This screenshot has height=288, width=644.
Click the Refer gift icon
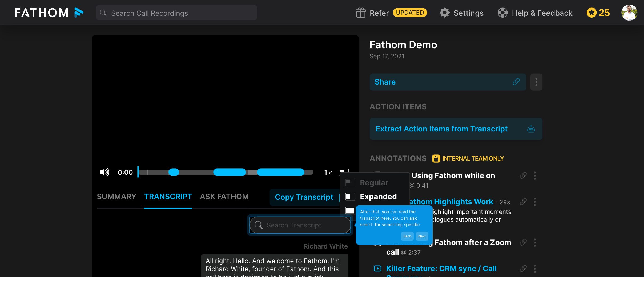(x=361, y=13)
